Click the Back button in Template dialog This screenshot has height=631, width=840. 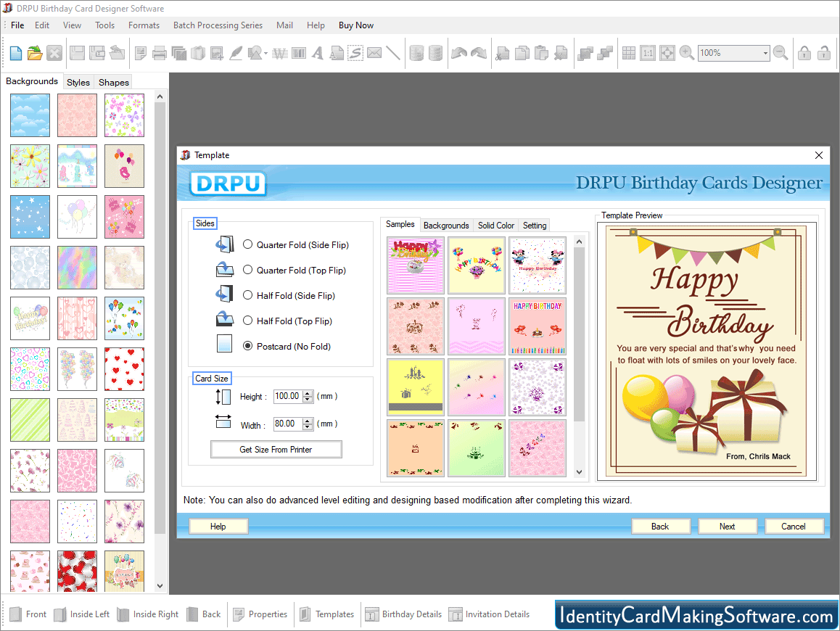(660, 527)
